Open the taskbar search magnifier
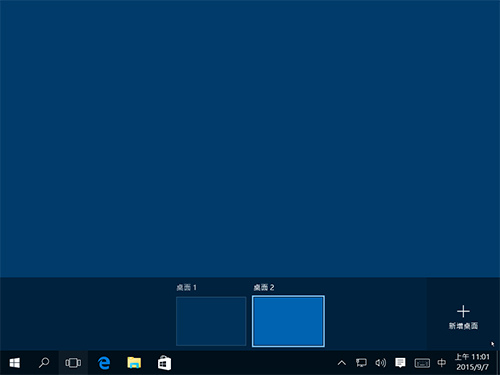The image size is (500, 375). coord(44,363)
